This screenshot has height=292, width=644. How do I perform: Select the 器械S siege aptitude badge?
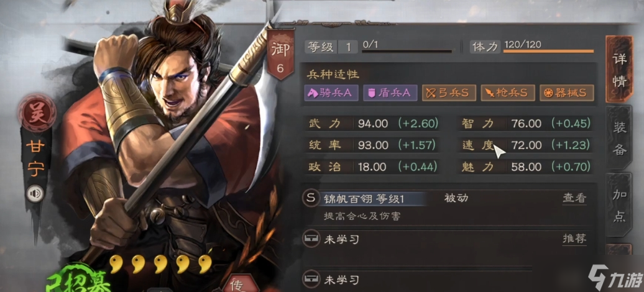pos(567,93)
